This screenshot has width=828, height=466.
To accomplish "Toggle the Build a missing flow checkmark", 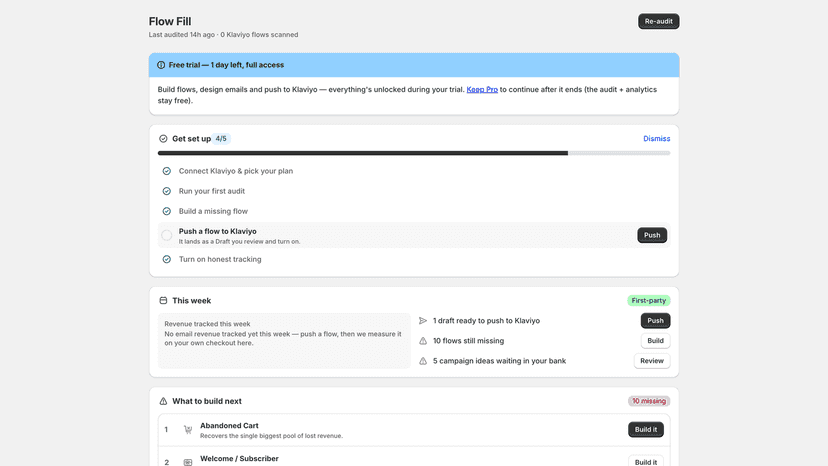I will click(x=167, y=211).
